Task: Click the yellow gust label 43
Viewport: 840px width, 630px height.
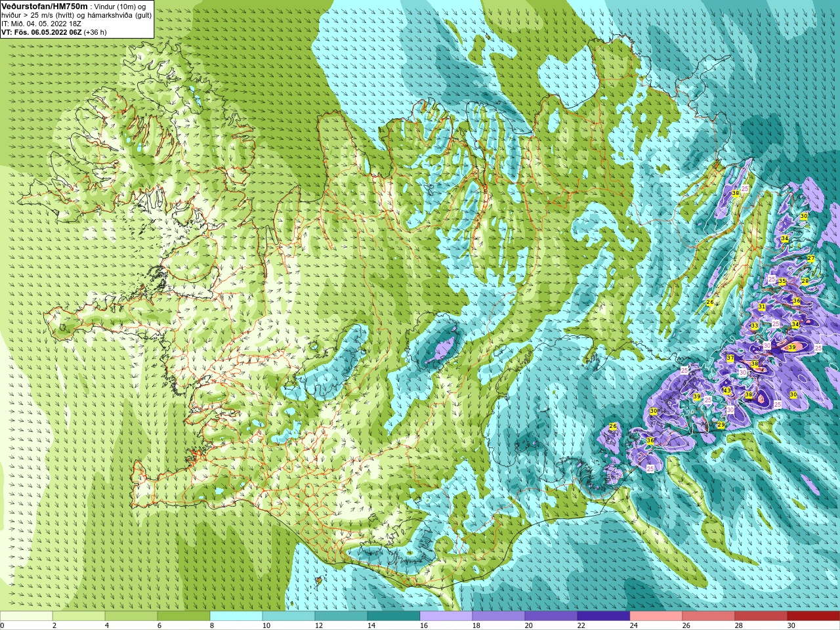Action: coord(727,390)
